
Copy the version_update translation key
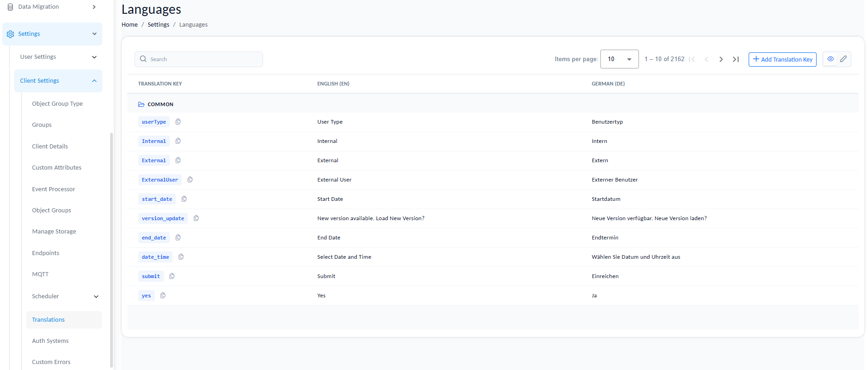point(196,218)
